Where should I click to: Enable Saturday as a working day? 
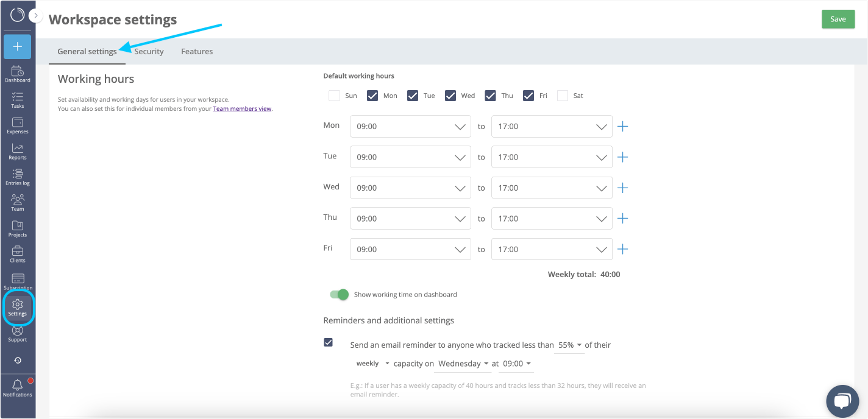[561, 95]
